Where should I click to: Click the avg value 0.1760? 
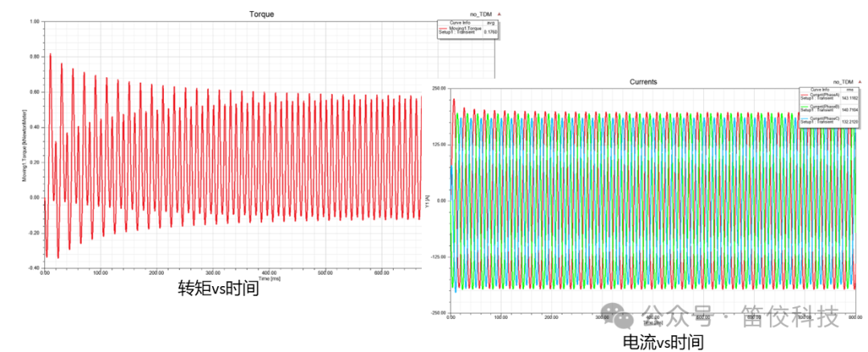pyautogui.click(x=490, y=32)
